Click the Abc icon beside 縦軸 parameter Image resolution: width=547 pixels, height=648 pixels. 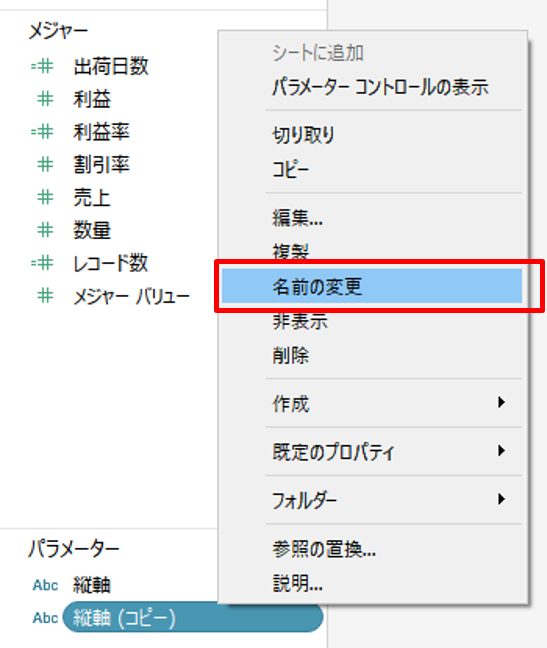coord(45,585)
